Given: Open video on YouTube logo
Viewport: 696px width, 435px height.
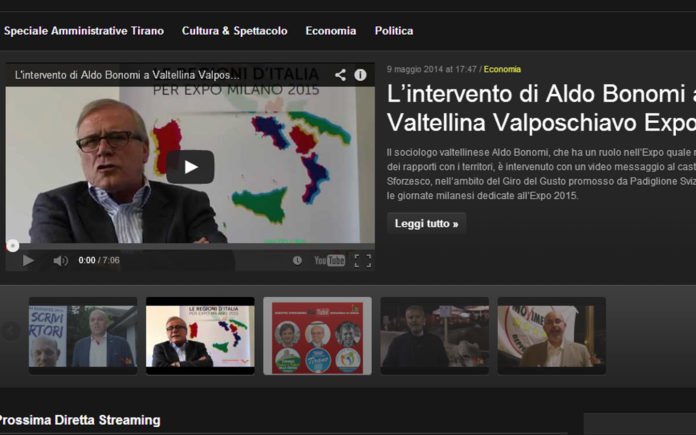Looking at the screenshot, I should point(329,261).
